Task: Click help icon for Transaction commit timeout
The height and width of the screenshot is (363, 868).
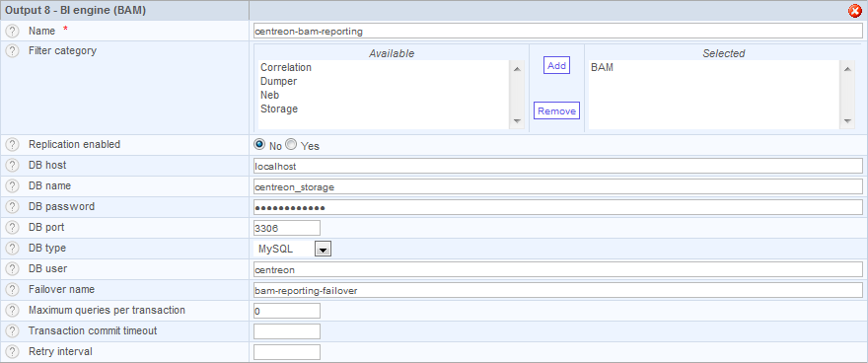Action: tap(12, 330)
